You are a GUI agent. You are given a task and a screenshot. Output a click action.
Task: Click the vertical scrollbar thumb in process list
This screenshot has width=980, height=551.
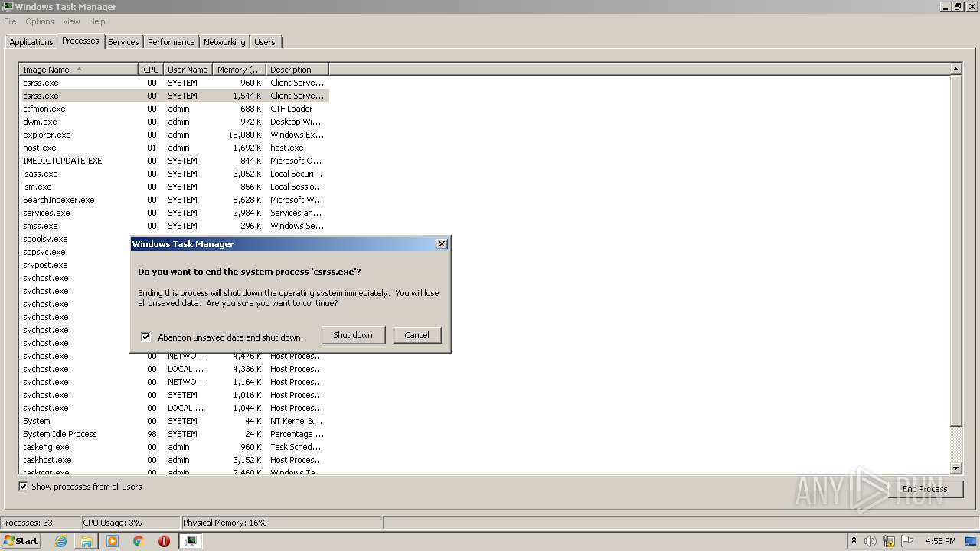[955, 251]
